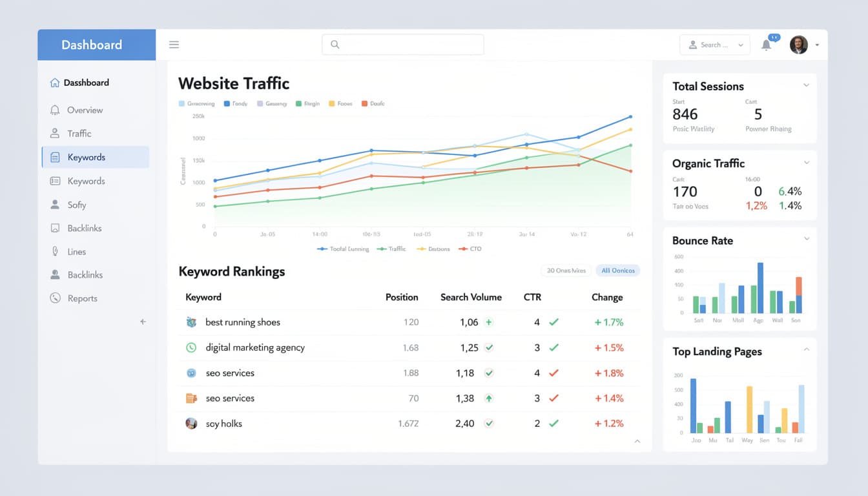Open the Search user dropdown
Viewport: 868px width, 496px height.
click(x=715, y=45)
